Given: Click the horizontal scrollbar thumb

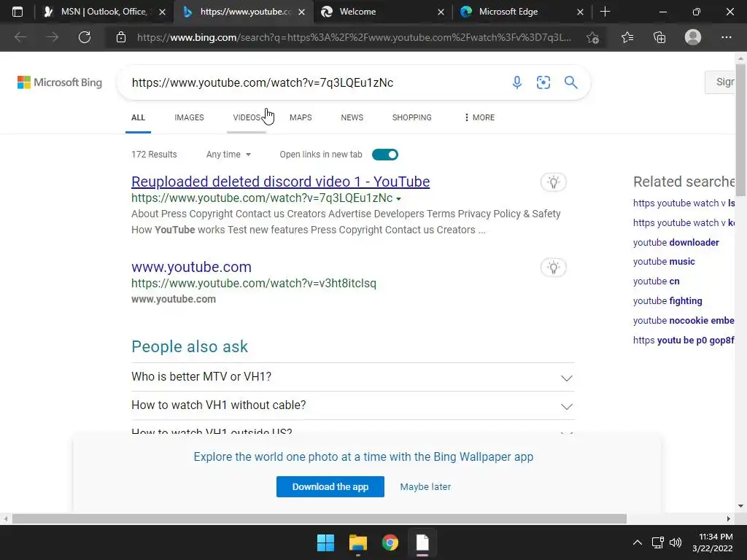Looking at the screenshot, I should (320, 518).
